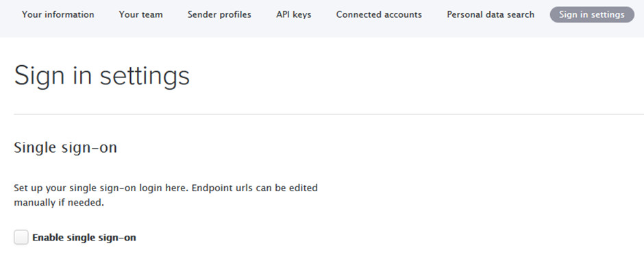
Task: Go to Sender profiles tab
Action: tap(219, 15)
